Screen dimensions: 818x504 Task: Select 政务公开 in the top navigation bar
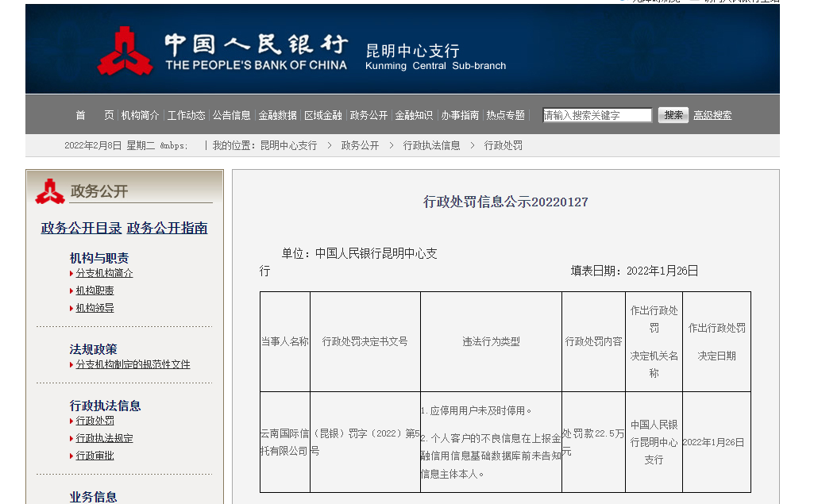coord(368,115)
